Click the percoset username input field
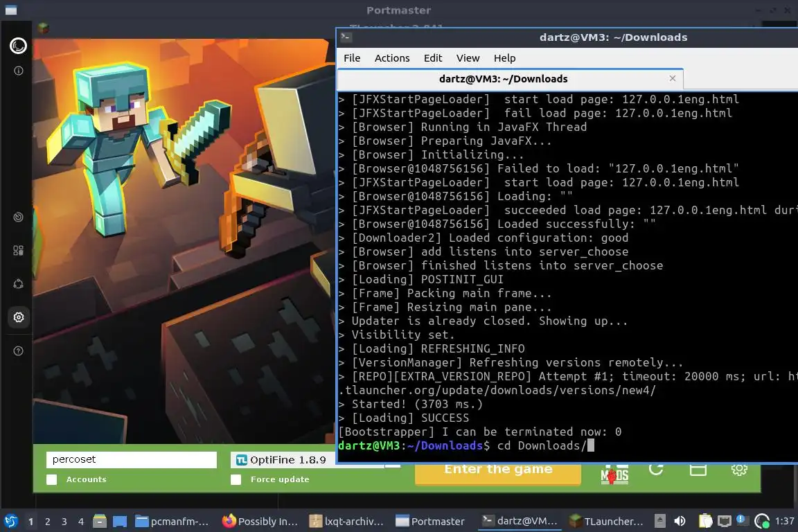Image resolution: width=798 pixels, height=532 pixels. [x=132, y=460]
